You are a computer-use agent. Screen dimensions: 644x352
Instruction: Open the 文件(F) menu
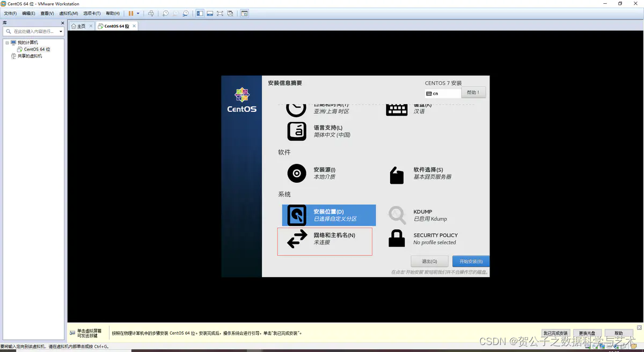pyautogui.click(x=11, y=13)
